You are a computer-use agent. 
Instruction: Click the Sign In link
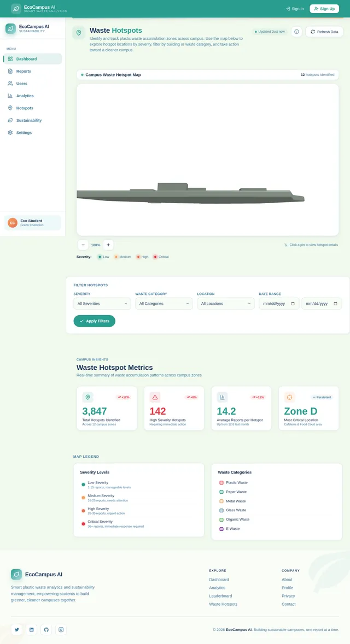294,9
